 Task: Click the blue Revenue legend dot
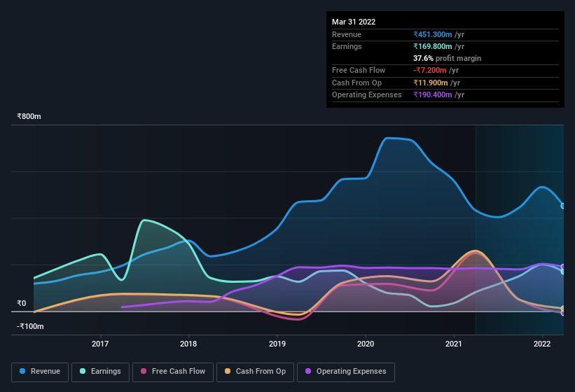22,371
